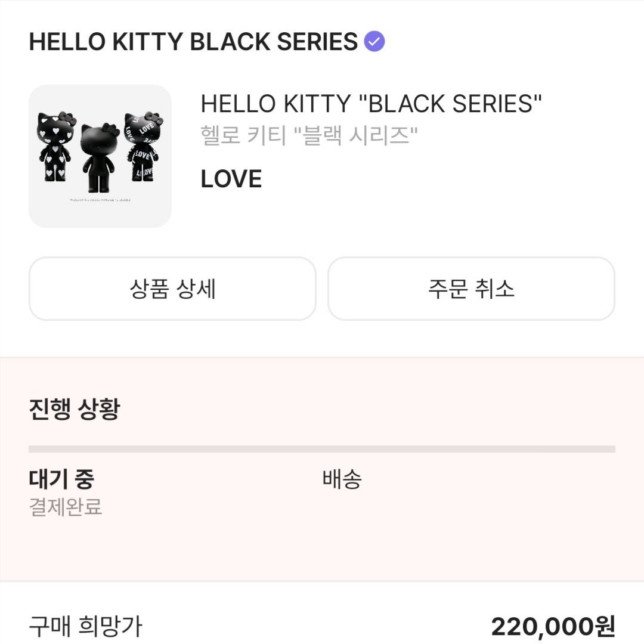
Task: Click the gray order progress bar
Action: point(322,449)
